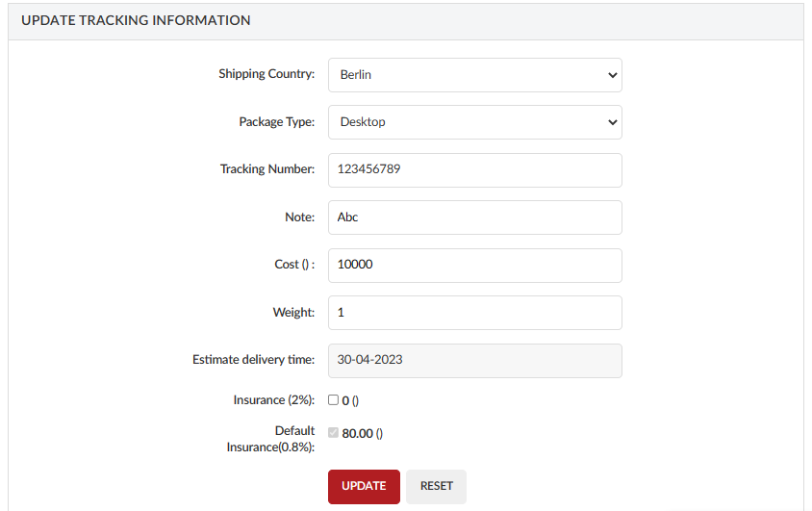This screenshot has width=812, height=511.
Task: Click the Update Tracking Information header
Action: (136, 20)
